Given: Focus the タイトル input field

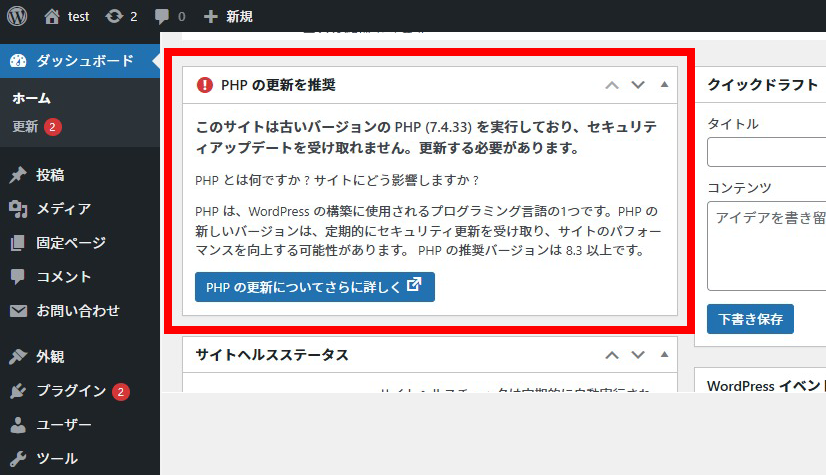Looking at the screenshot, I should (766, 152).
